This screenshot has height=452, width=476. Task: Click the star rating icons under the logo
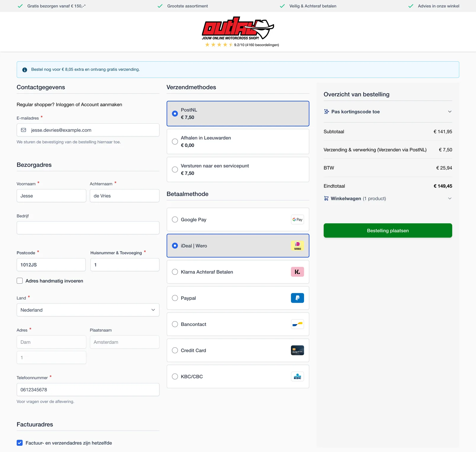point(219,45)
